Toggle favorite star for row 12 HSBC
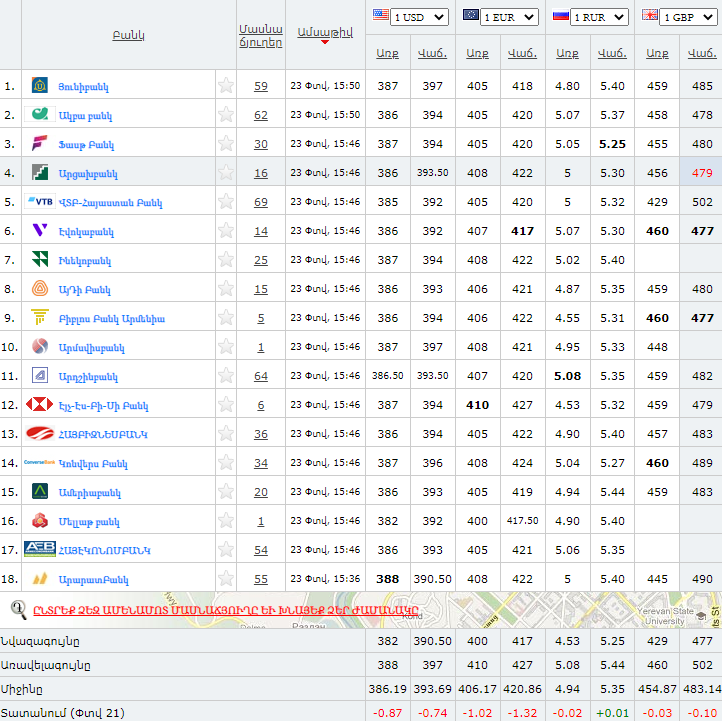The height and width of the screenshot is (721, 722). (226, 404)
